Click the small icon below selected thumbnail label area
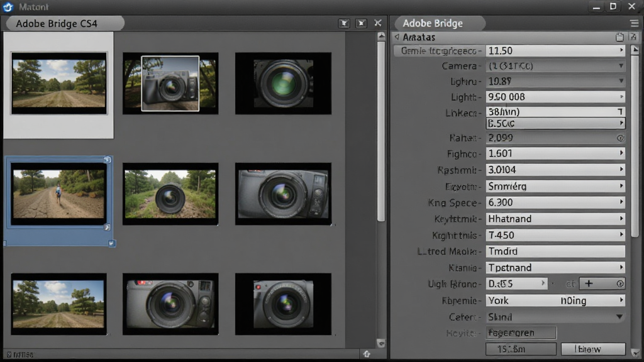This screenshot has height=362, width=644. 111,243
